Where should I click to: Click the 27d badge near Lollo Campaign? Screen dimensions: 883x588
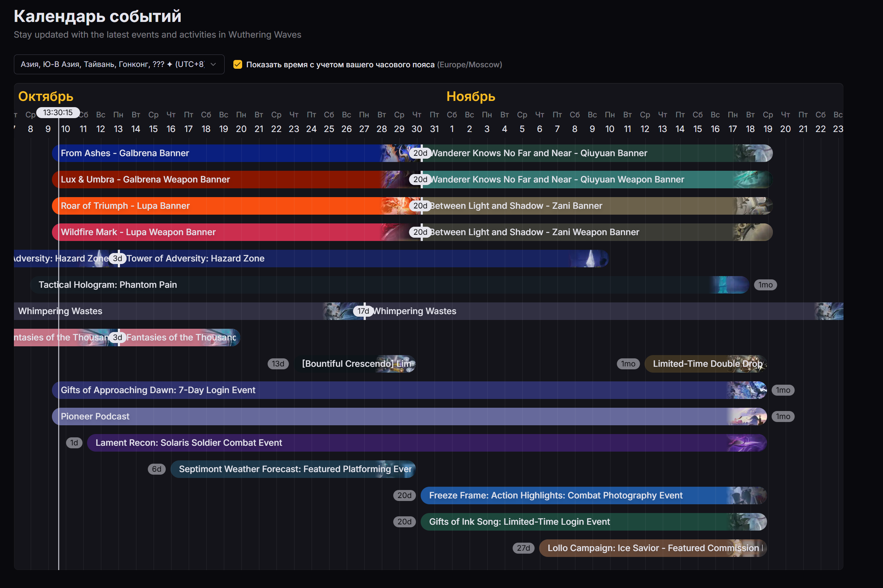click(523, 548)
